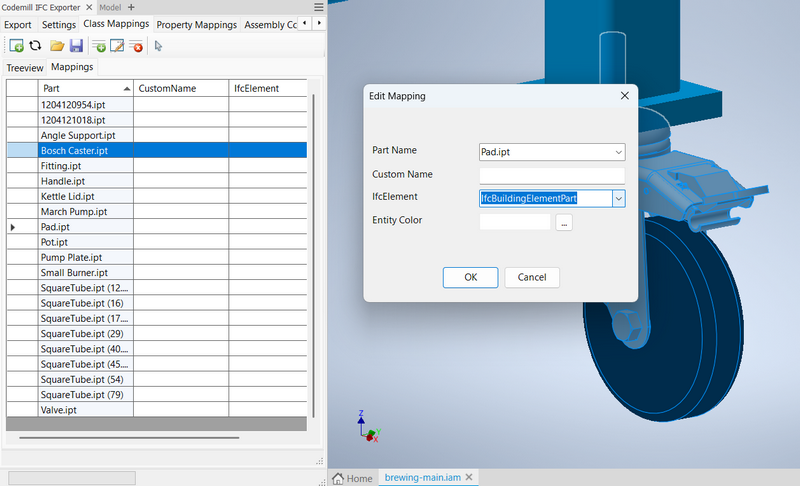This screenshot has width=800, height=486.
Task: Select the 1204121018.ipt row
Action: 157,120
